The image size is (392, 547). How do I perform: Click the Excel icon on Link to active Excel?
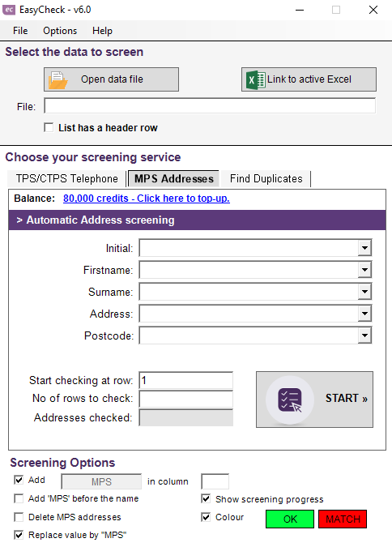pos(256,80)
